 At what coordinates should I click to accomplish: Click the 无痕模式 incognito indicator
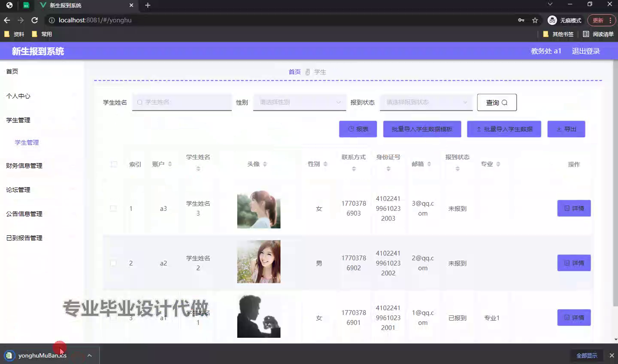tap(564, 20)
